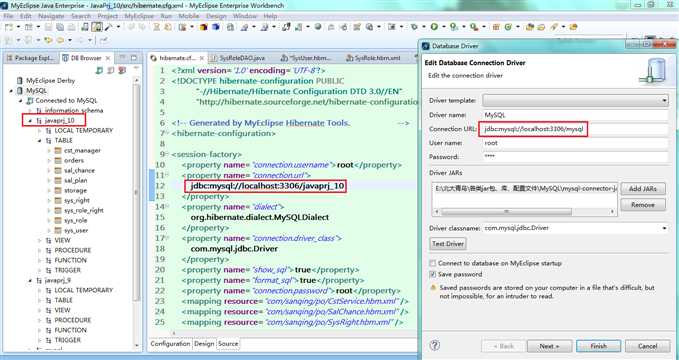Collapse TABLE node under javaprj_10
679x360 pixels.
point(39,140)
